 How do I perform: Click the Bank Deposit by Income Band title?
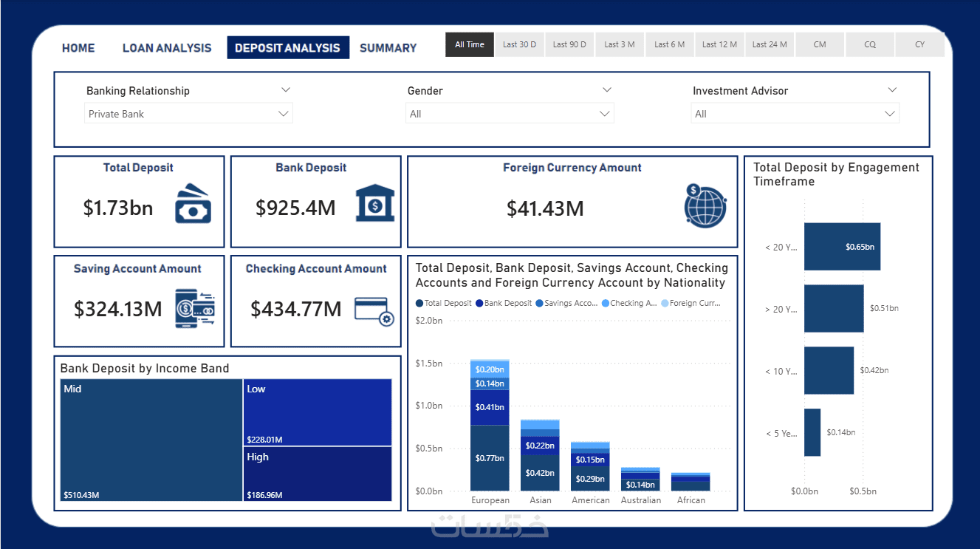point(145,368)
